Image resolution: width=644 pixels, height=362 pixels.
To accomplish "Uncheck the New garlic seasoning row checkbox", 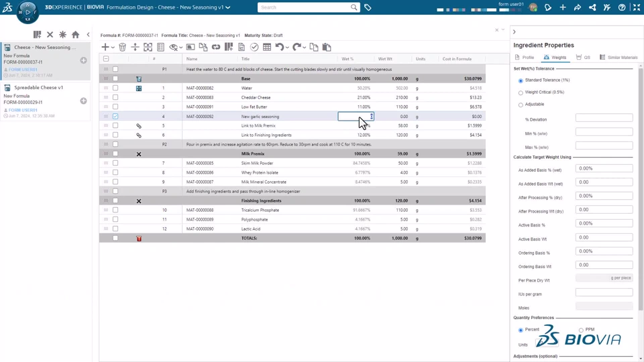I will point(115,117).
